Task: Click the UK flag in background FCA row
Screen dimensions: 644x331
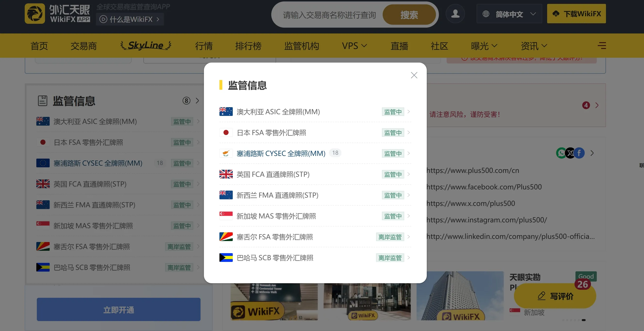Action: coord(43,184)
